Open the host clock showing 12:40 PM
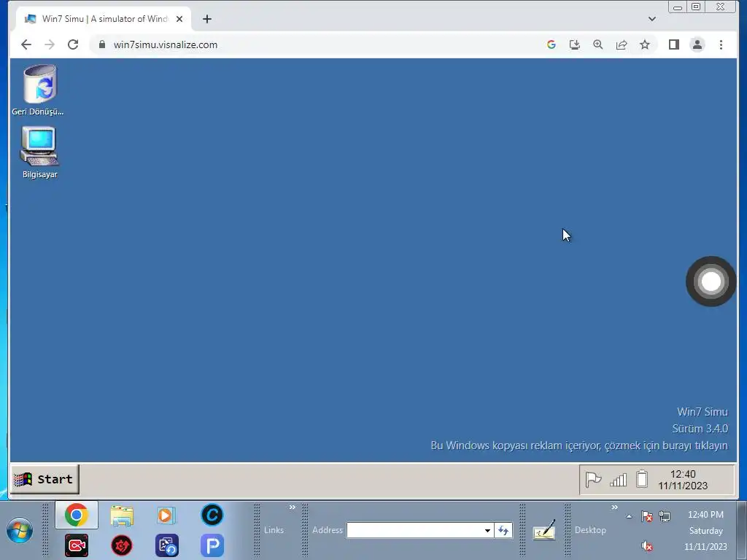This screenshot has height=560, width=747. [x=705, y=531]
